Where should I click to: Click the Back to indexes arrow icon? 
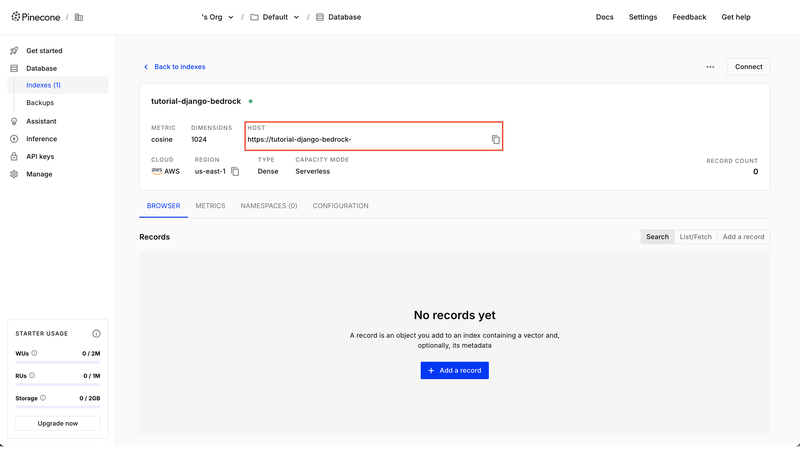(146, 67)
